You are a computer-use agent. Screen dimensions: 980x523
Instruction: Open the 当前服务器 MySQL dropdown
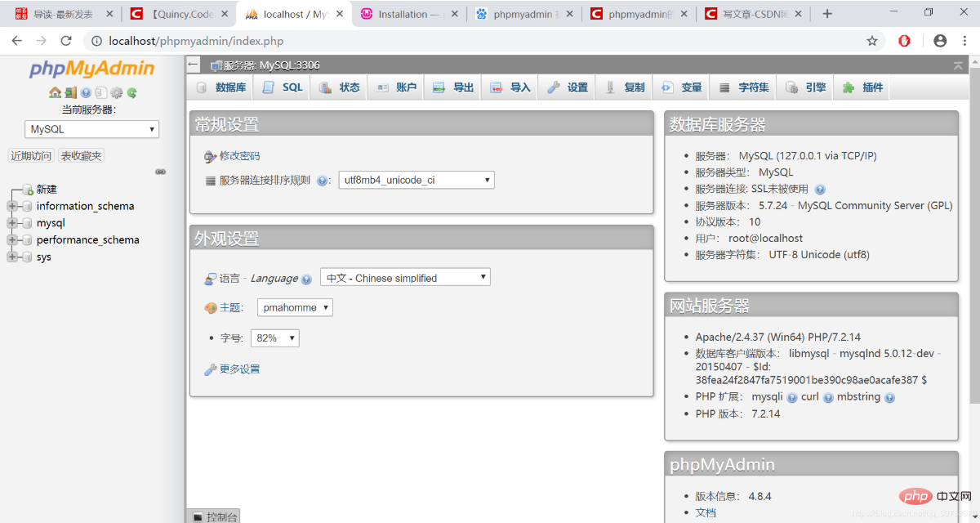[91, 129]
